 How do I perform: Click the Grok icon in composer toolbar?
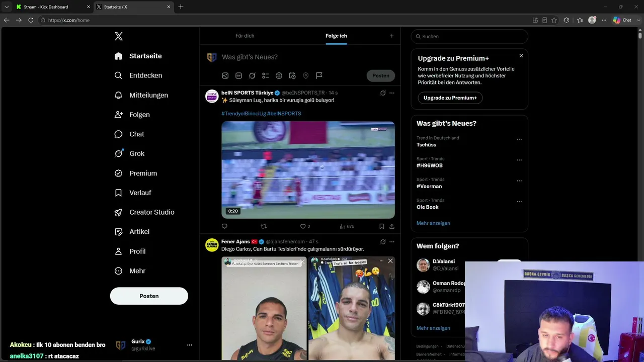[x=252, y=75]
